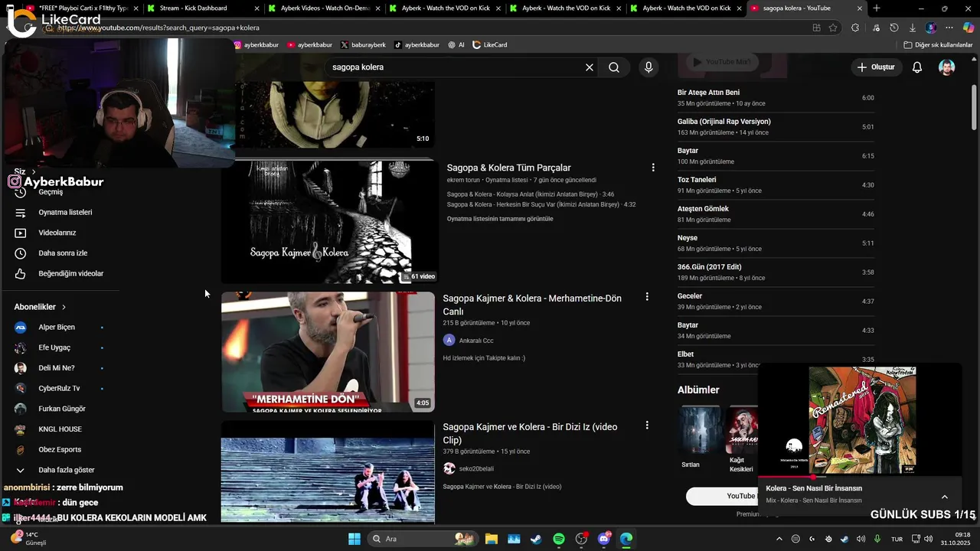Open Ankaralı Ccc channel avatar

449,341
